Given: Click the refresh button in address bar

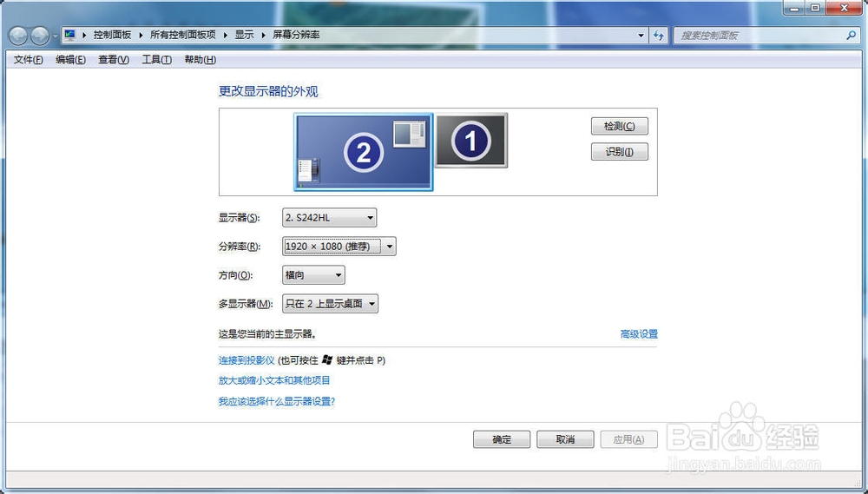Looking at the screenshot, I should click(658, 36).
